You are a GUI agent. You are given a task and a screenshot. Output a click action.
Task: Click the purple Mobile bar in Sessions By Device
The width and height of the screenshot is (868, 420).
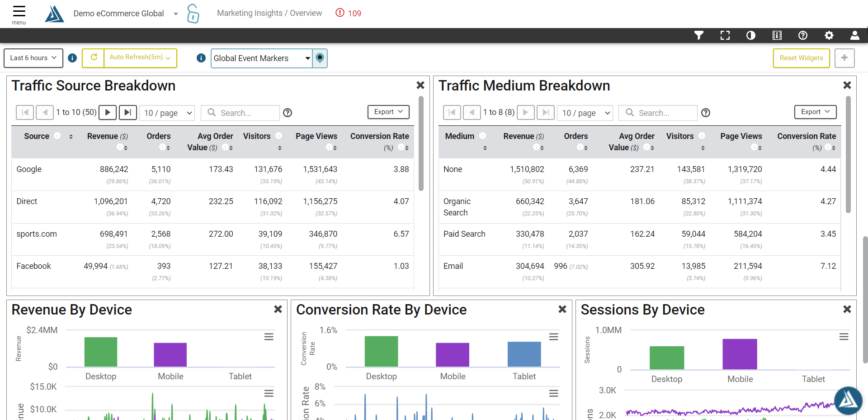tap(740, 354)
